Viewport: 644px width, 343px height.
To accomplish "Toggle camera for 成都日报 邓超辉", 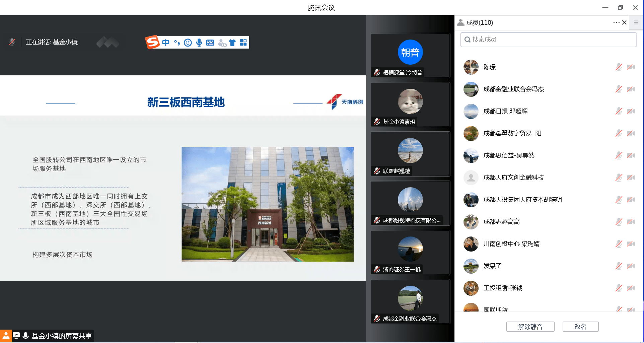I will [x=631, y=111].
